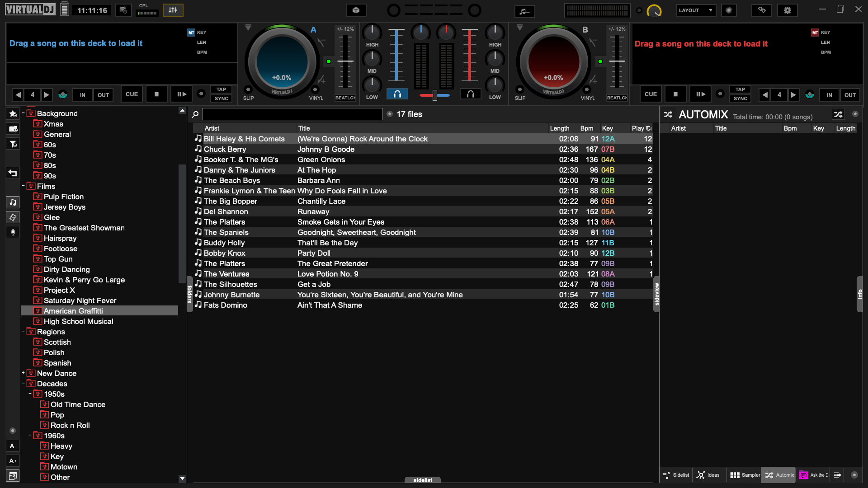Switch to the Sidelist tab
Screen dimensions: 868x488
coord(676,475)
